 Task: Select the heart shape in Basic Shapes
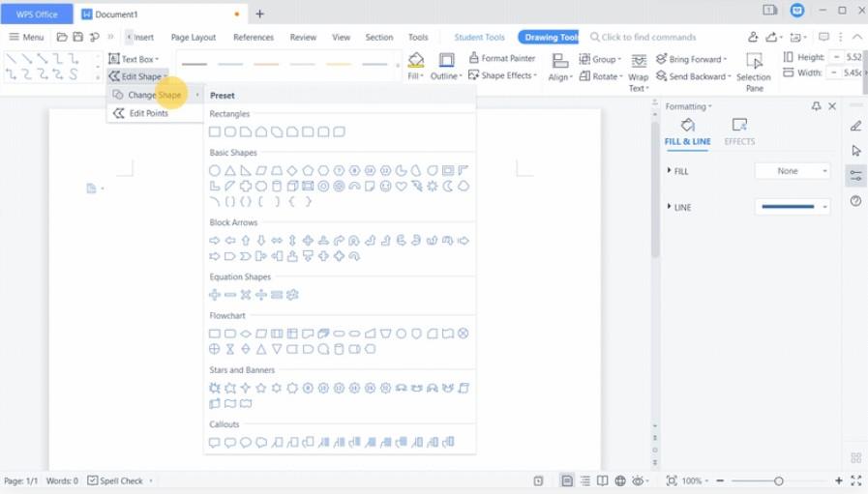pyautogui.click(x=402, y=187)
